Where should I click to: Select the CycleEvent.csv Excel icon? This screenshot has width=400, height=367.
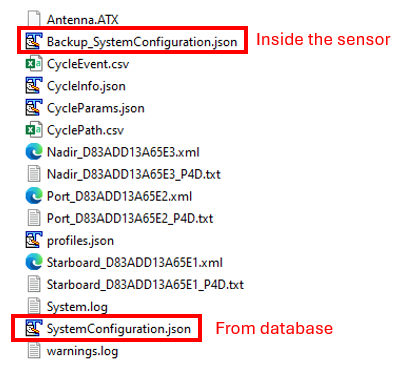[x=34, y=63]
